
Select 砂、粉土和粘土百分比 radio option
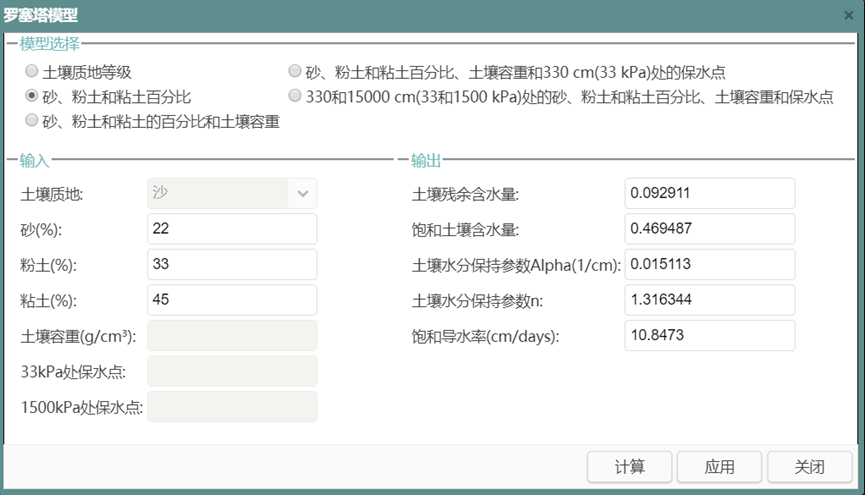[32, 96]
